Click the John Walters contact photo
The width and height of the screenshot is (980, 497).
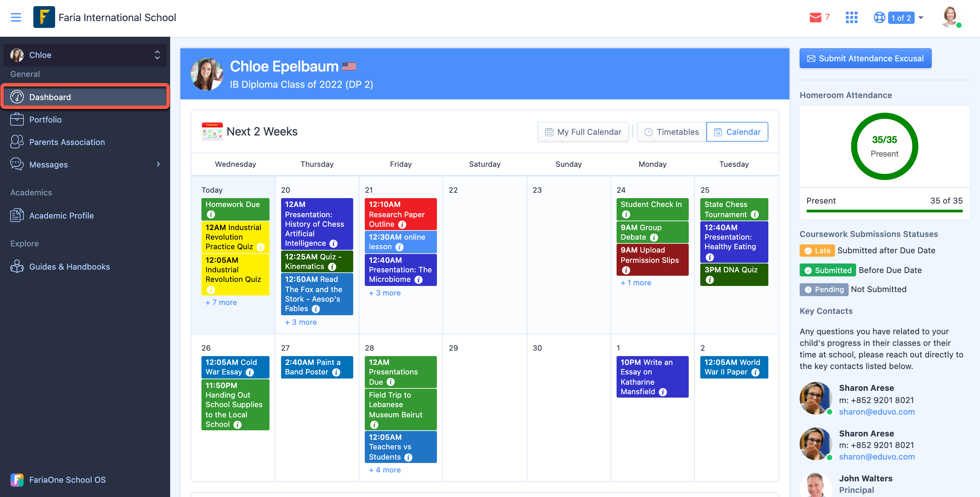point(816,485)
